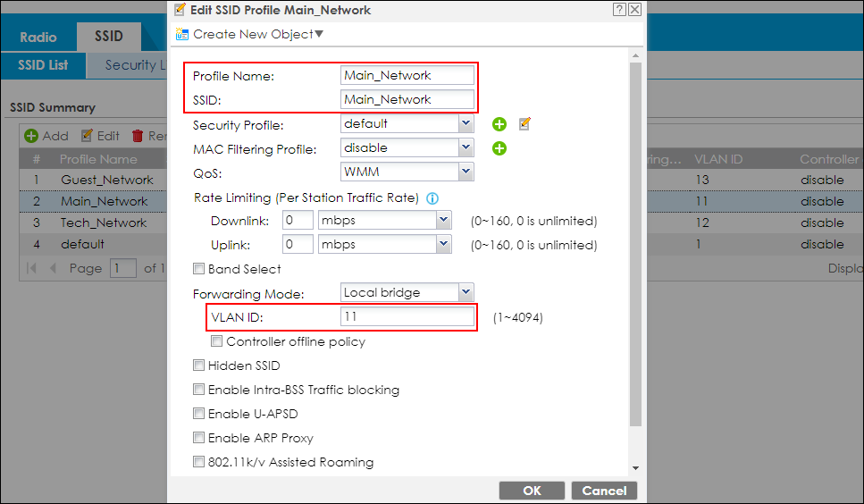Click OK to save the SSID profile

532,491
